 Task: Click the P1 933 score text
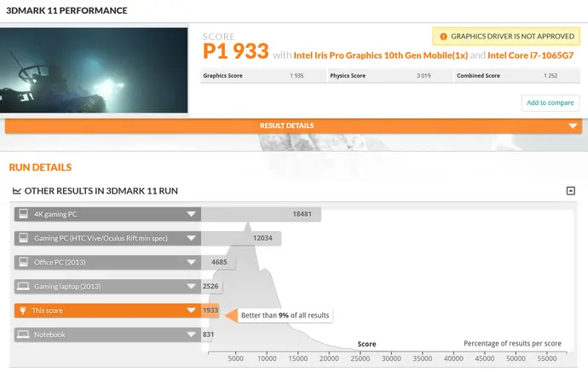(x=236, y=51)
